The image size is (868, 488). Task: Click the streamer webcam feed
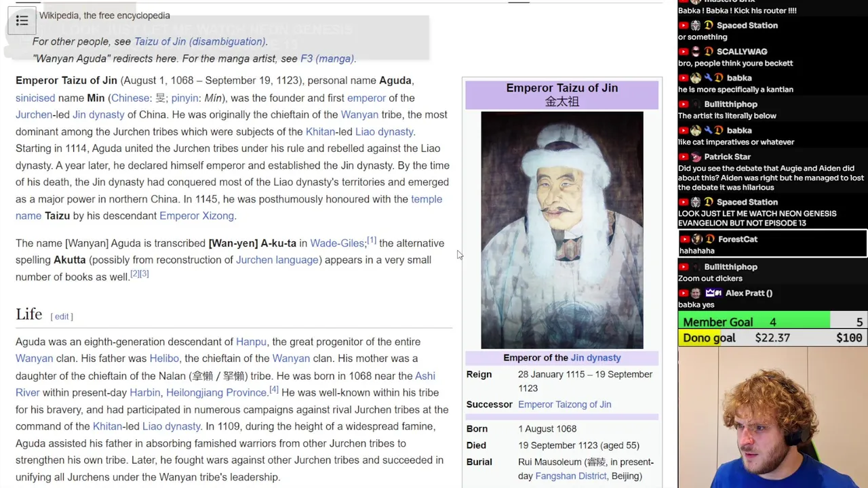[x=773, y=418]
